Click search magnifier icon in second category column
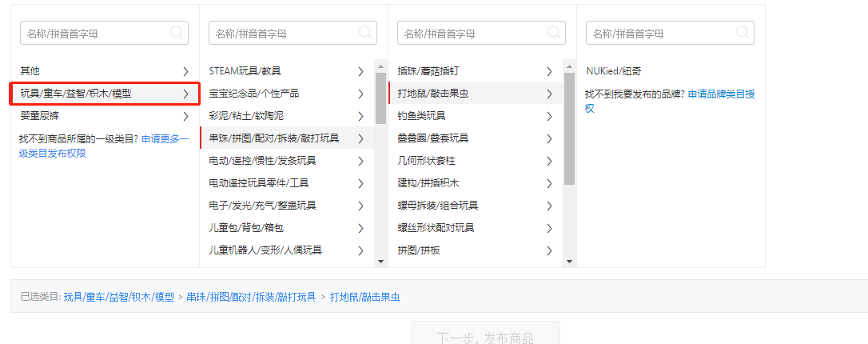 point(365,33)
